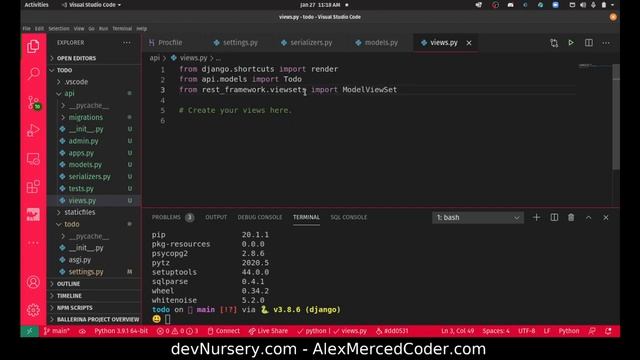Image resolution: width=640 pixels, height=360 pixels.
Task: Open the Debug Console tab
Action: tap(260, 218)
